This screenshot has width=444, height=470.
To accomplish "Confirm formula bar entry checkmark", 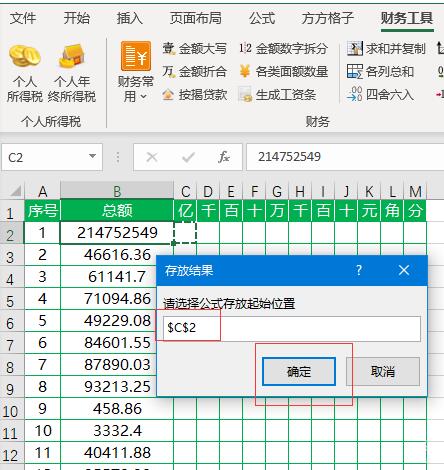I will tap(189, 157).
